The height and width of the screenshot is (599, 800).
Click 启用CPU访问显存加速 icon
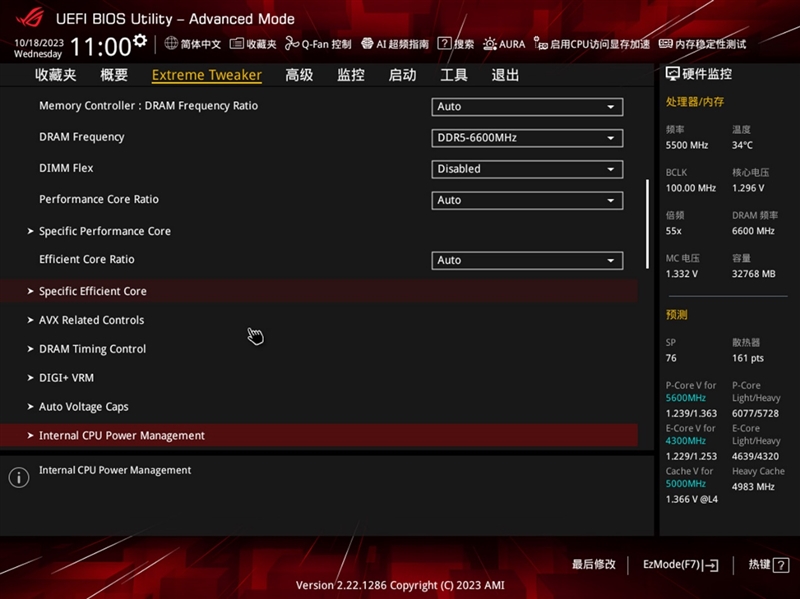(540, 44)
